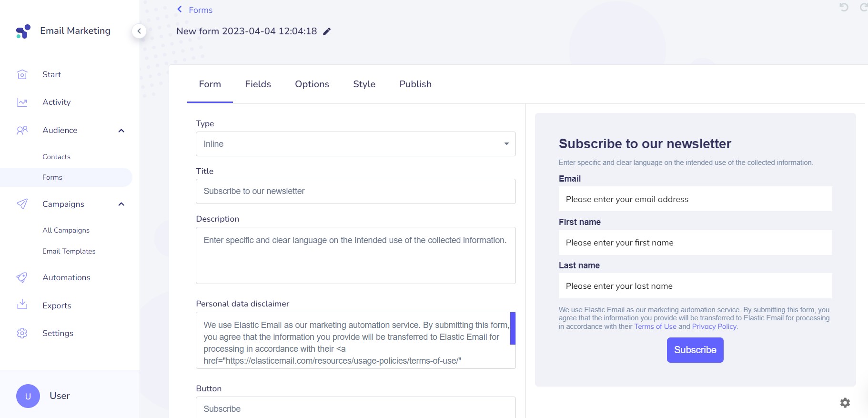Click the Audience people icon
This screenshot has height=418, width=868.
[x=22, y=130]
